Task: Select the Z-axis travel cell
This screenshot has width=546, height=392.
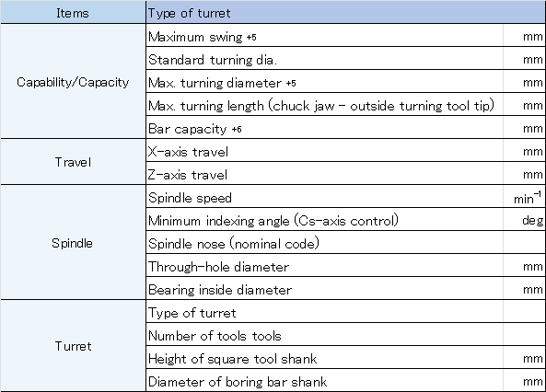Action: click(324, 173)
